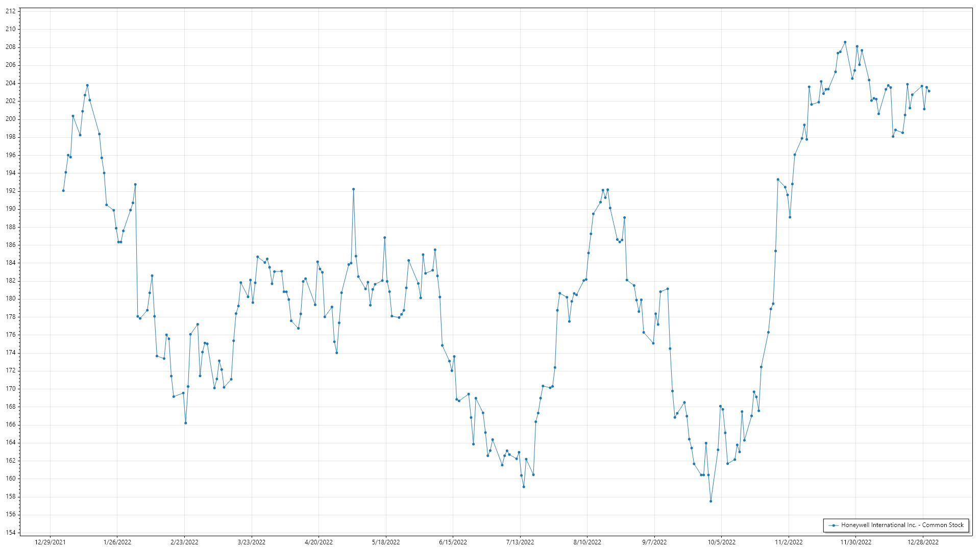Viewport: 980px width, 551px height.
Task: Click the isolated spike point near 192 in May
Action: coord(353,189)
